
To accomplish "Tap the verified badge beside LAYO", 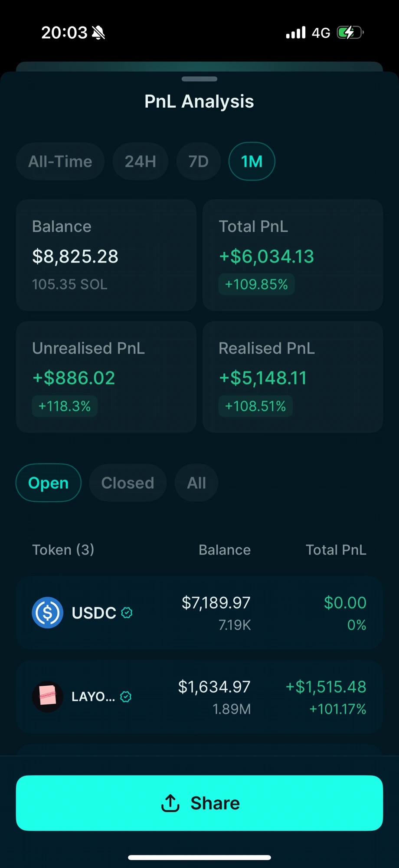I will [x=126, y=697].
